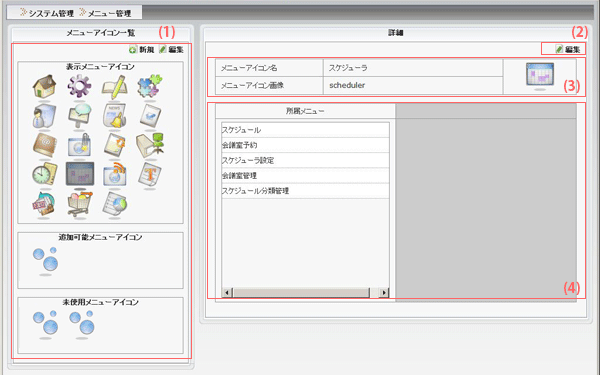This screenshot has height=375, width=600.
Task: Select the purple gear settings icon
Action: point(79,86)
